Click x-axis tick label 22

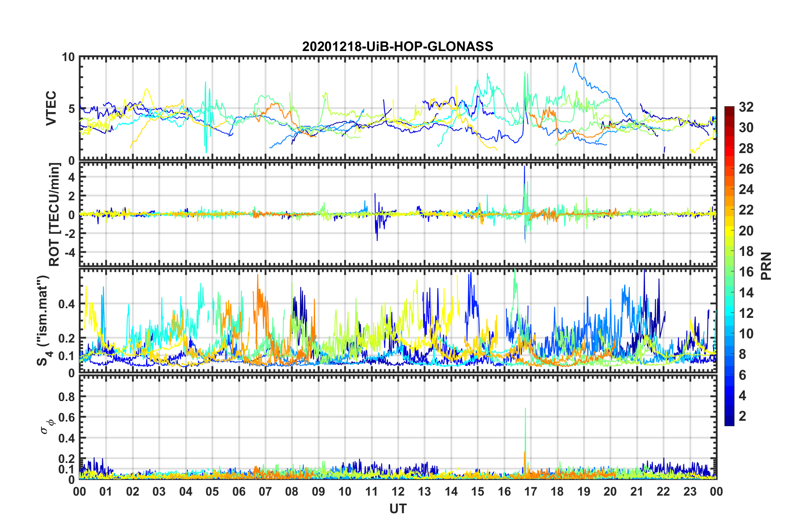pyautogui.click(x=663, y=491)
